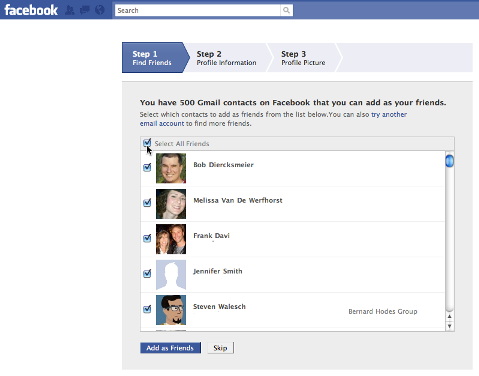Click the 500 Gmail contacts heading

293,102
